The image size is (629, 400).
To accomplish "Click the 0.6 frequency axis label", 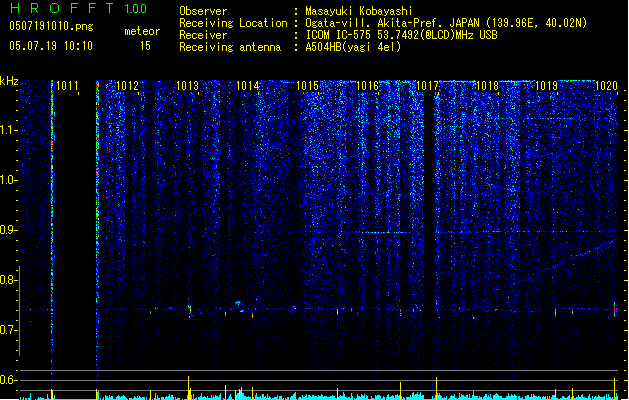I will coord(9,380).
